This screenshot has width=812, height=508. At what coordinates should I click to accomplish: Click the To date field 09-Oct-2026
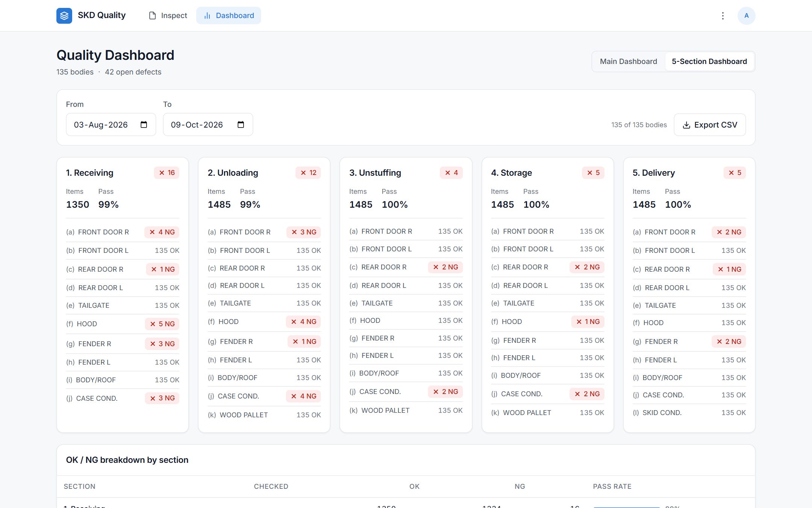click(208, 125)
